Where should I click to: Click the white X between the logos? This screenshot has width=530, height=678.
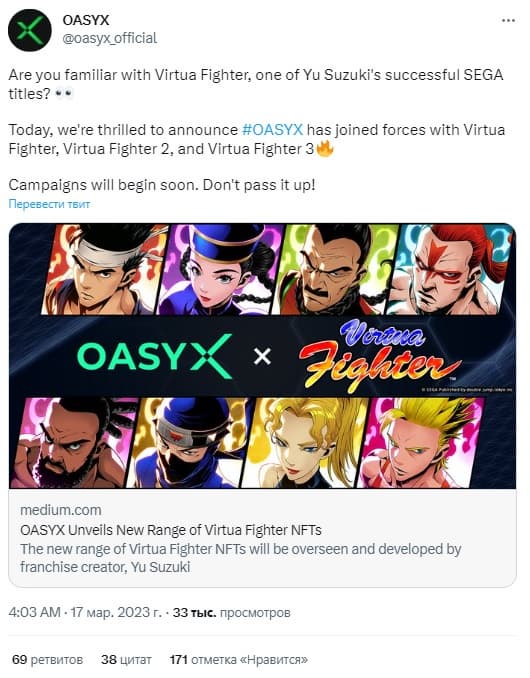262,357
